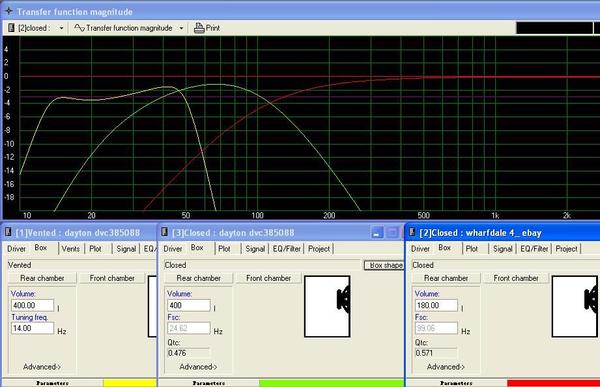This screenshot has width=600, height=387.
Task: Open Project tab in [3]Closed window
Action: coord(319,249)
